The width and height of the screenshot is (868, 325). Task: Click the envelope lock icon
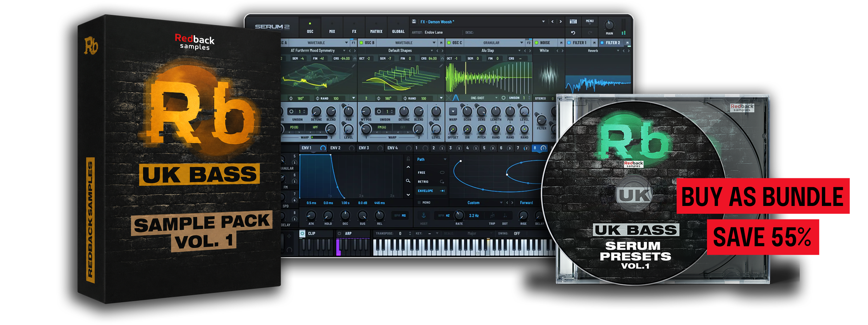tap(408, 159)
